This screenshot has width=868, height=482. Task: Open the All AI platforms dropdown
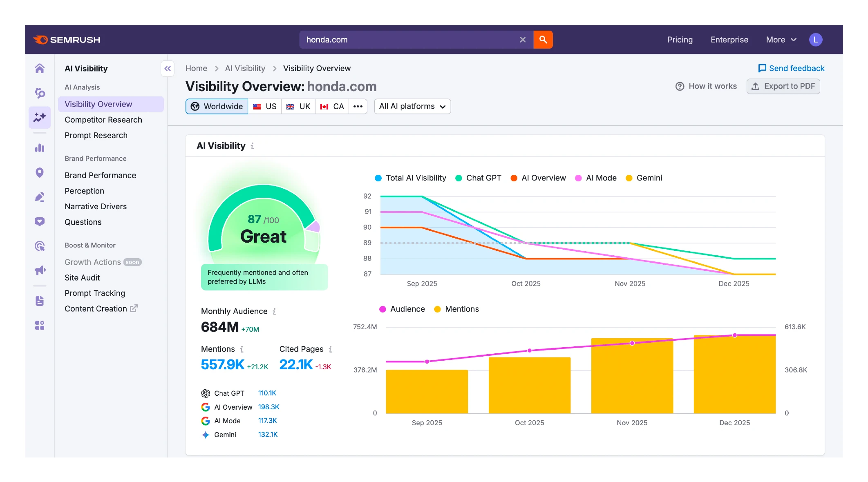point(412,106)
